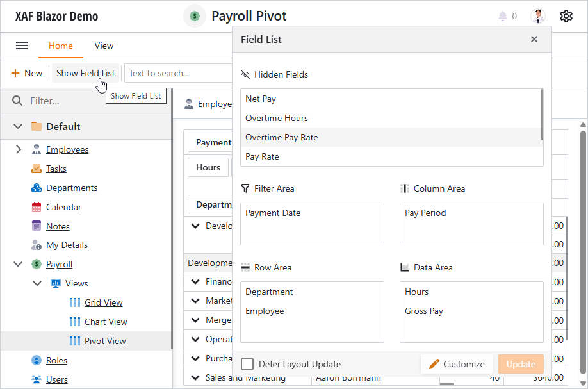This screenshot has width=588, height=389.
Task: Click the Tasks icon in sidebar
Action: [37, 169]
